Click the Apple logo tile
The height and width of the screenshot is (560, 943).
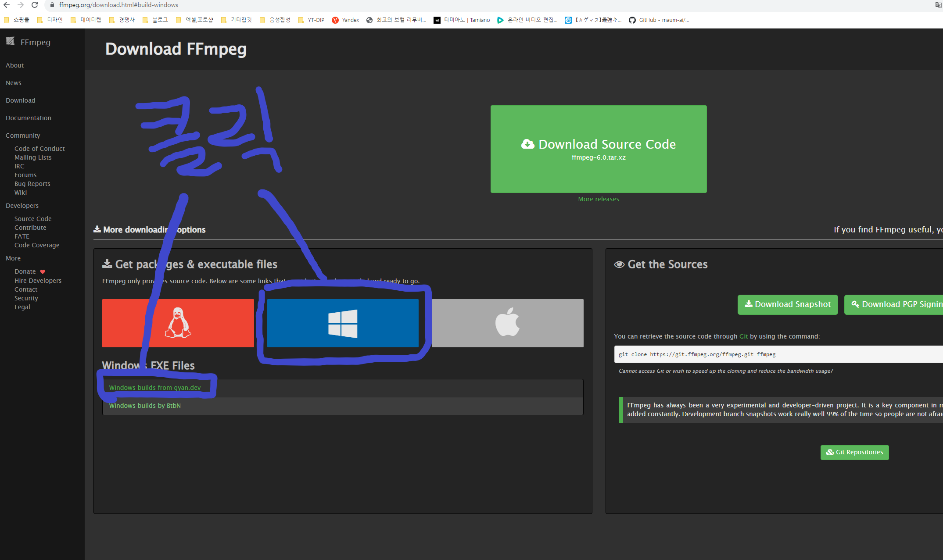(x=507, y=323)
